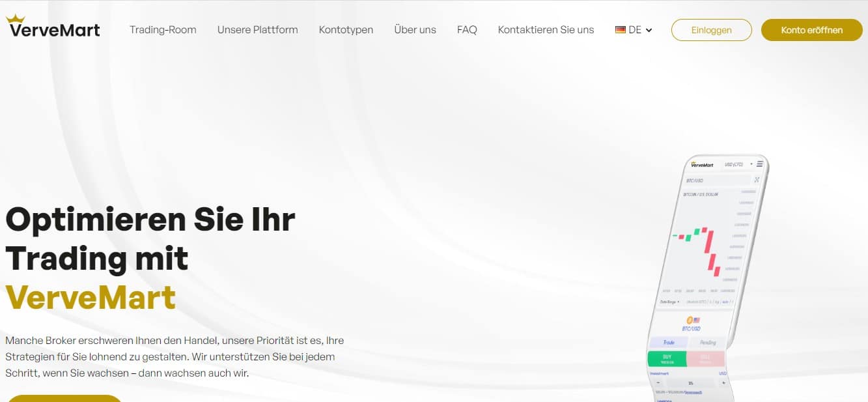This screenshot has width=868, height=402.
Task: Switch the chart to the 1h timeframe
Action: (x=711, y=301)
